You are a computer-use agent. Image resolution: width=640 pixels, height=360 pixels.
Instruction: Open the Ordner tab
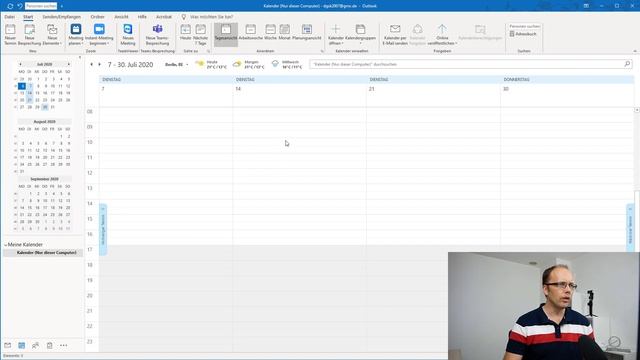click(x=98, y=17)
